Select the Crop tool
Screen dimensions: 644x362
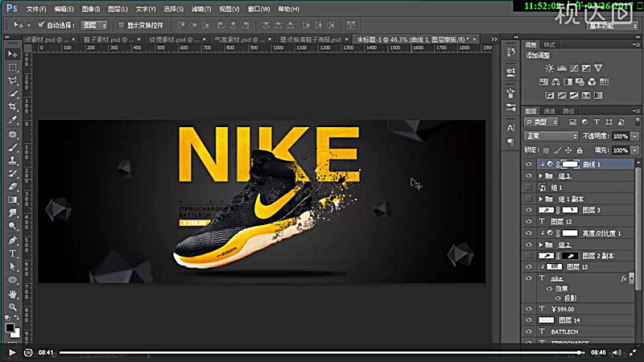click(13, 107)
